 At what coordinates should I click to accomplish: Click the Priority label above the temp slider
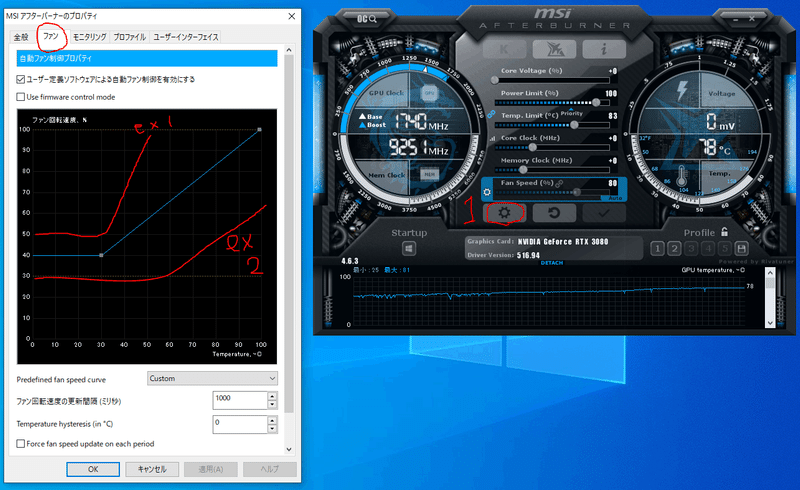[571, 113]
